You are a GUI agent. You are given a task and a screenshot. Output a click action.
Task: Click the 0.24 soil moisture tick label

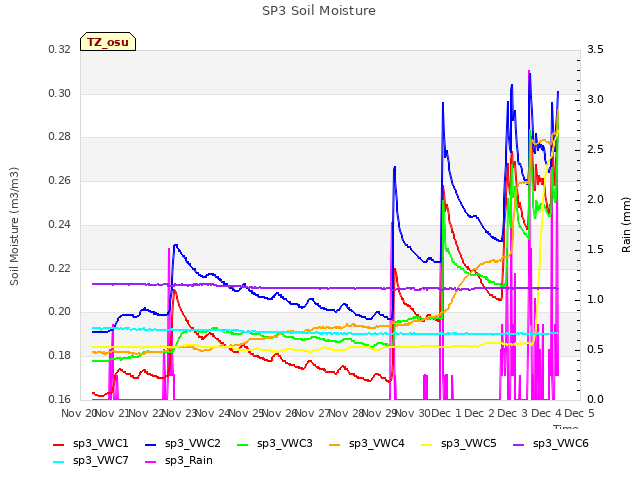tap(60, 224)
